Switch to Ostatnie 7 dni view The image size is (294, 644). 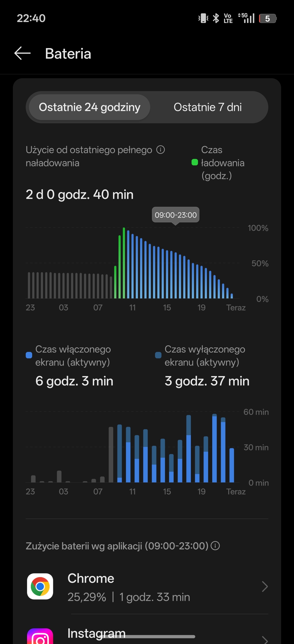point(208,107)
